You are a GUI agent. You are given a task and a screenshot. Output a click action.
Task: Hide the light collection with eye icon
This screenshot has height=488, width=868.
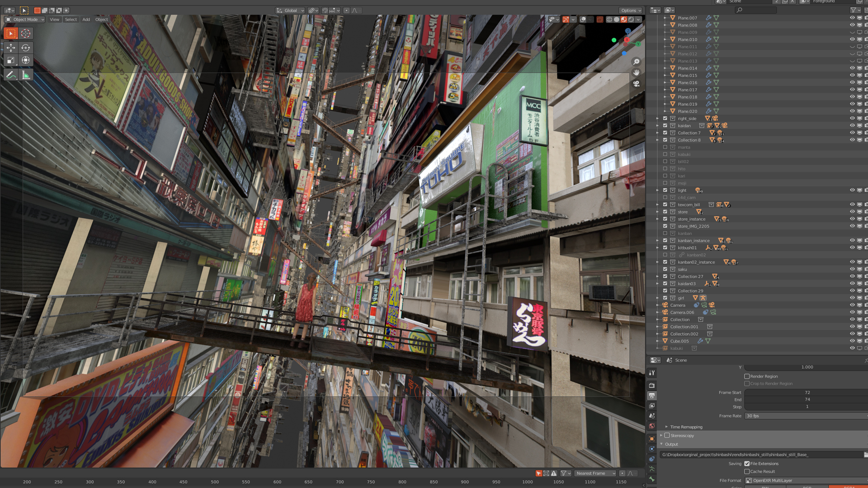coord(852,190)
